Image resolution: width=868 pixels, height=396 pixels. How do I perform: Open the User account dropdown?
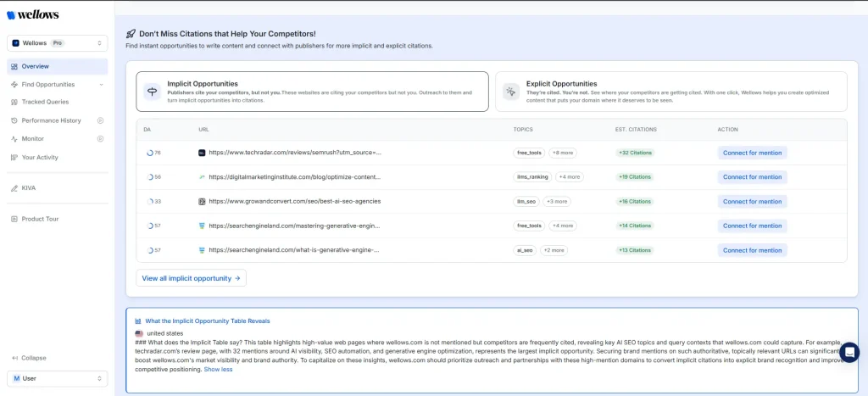(x=57, y=378)
